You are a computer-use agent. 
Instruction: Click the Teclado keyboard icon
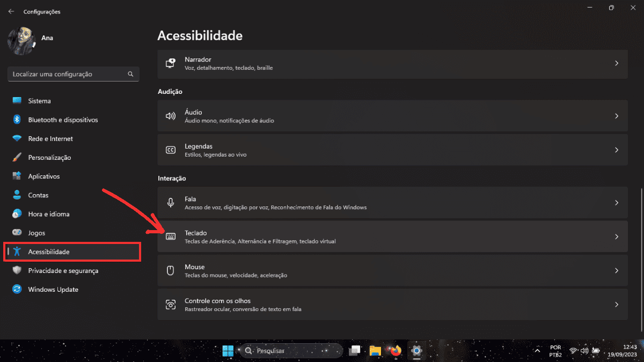pos(171,237)
